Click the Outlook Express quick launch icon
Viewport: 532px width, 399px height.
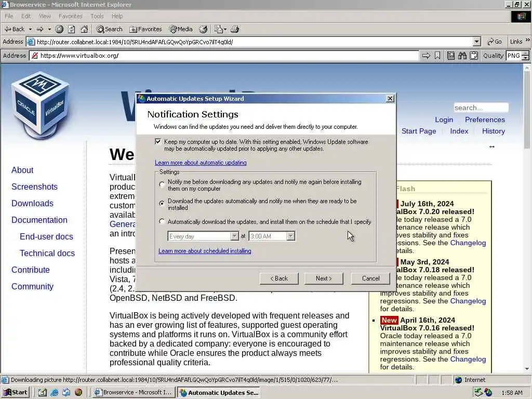(66, 393)
